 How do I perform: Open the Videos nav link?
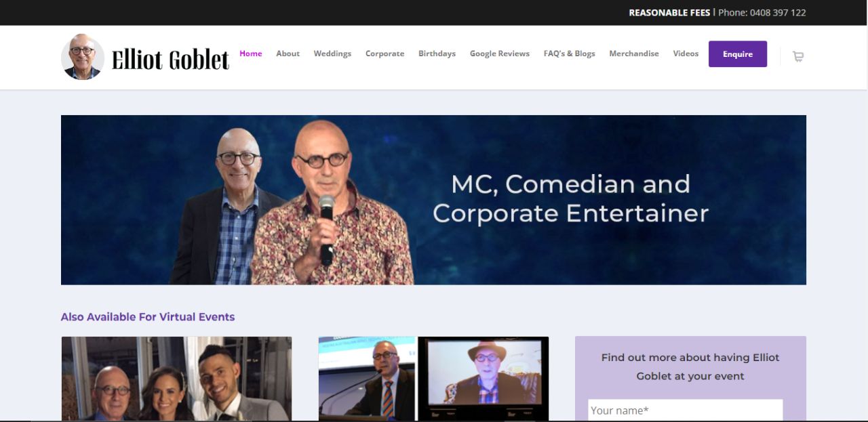686,54
